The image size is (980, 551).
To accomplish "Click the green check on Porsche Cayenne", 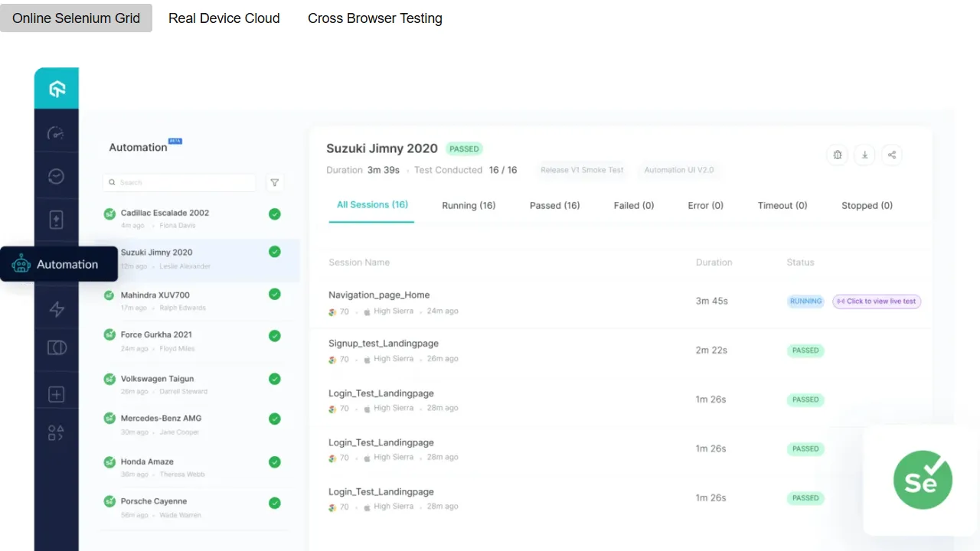I will tap(275, 503).
